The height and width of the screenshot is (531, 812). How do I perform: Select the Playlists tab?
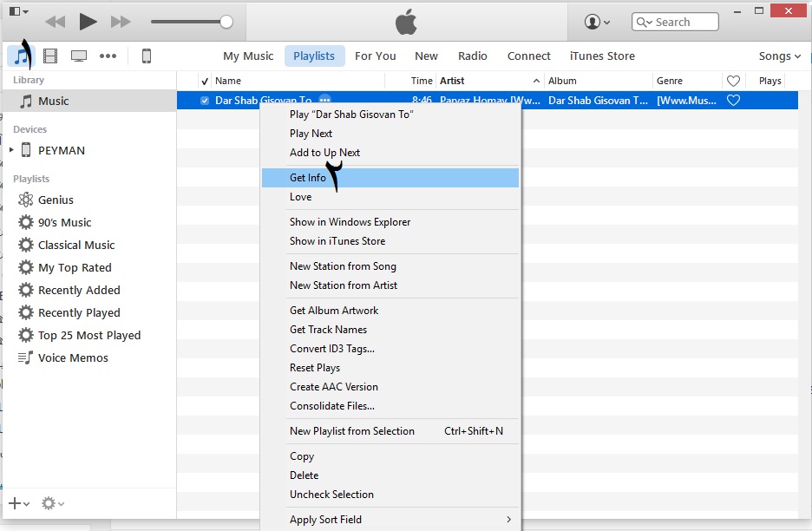pyautogui.click(x=314, y=56)
